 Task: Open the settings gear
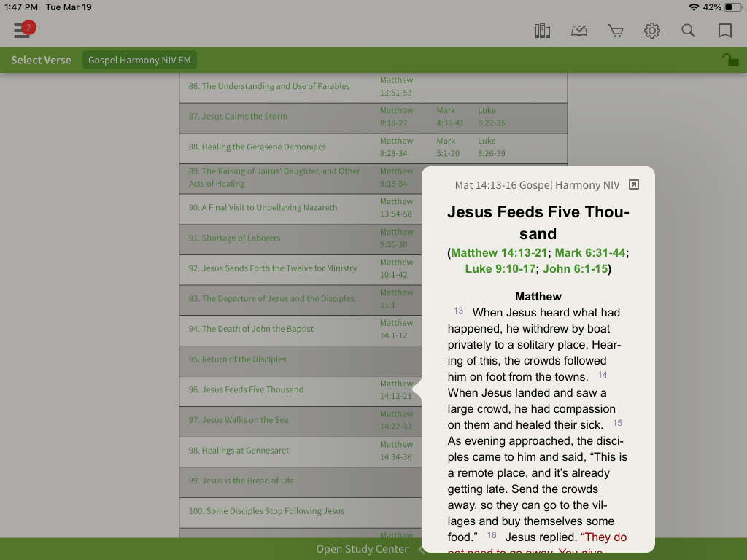(x=651, y=31)
